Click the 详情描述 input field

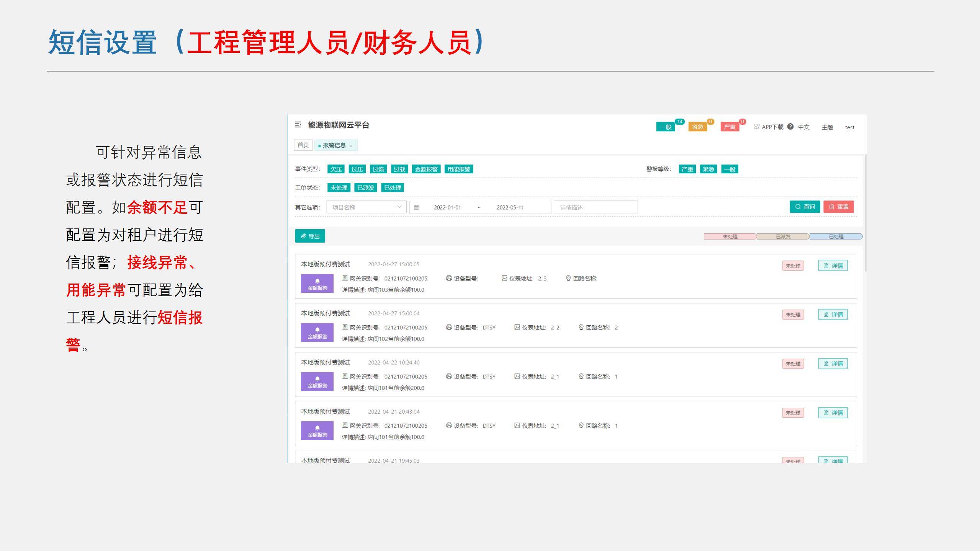coord(596,207)
